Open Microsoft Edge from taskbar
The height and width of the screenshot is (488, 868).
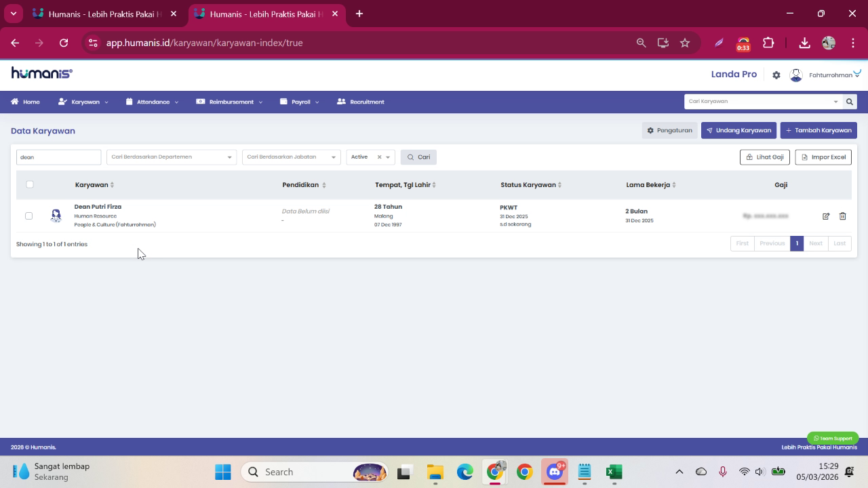(x=465, y=472)
